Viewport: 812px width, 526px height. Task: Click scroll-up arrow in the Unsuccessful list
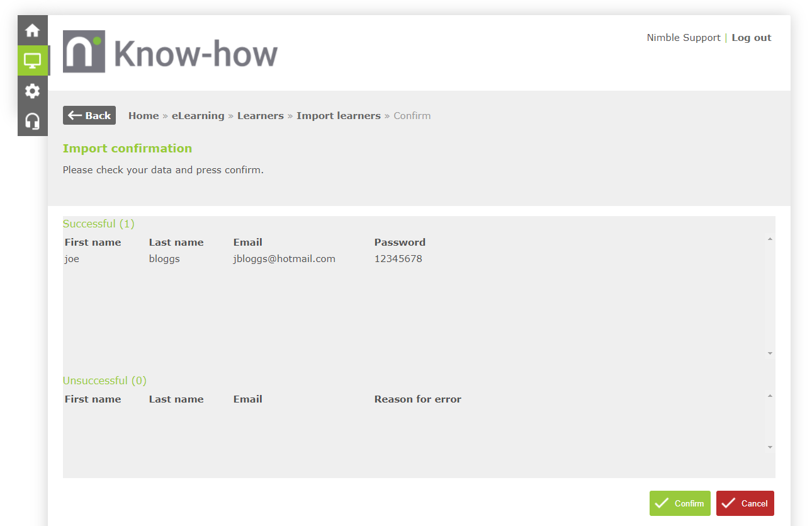pyautogui.click(x=770, y=396)
